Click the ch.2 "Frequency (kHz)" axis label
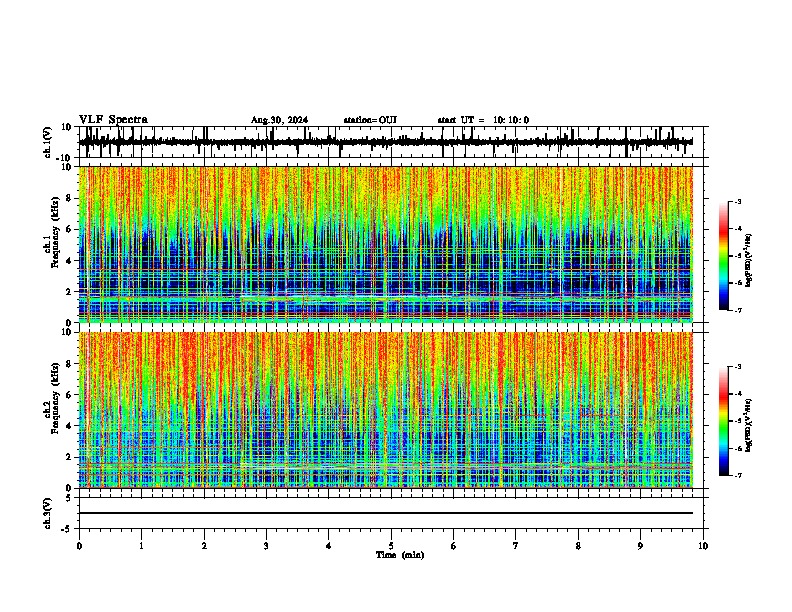Image resolution: width=792 pixels, height=612 pixels. click(55, 398)
